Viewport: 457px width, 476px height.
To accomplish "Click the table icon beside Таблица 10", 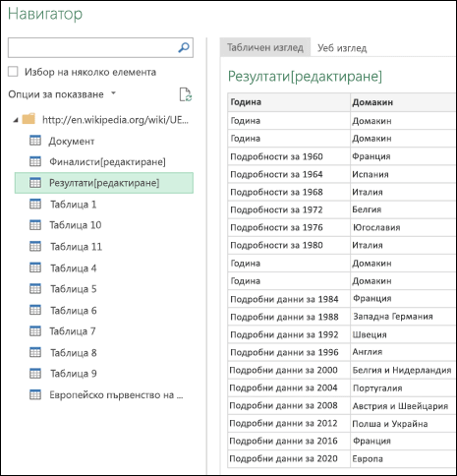I will pyautogui.click(x=35, y=225).
